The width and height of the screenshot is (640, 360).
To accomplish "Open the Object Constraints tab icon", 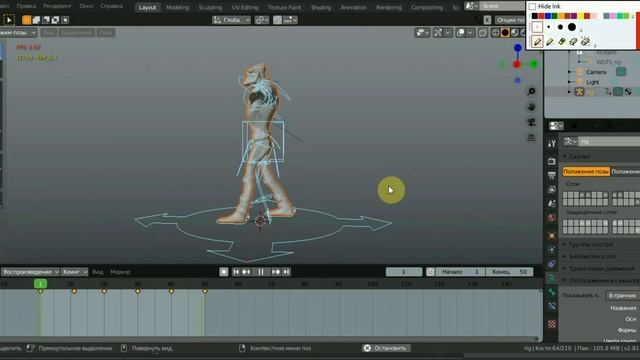I will (x=552, y=264).
